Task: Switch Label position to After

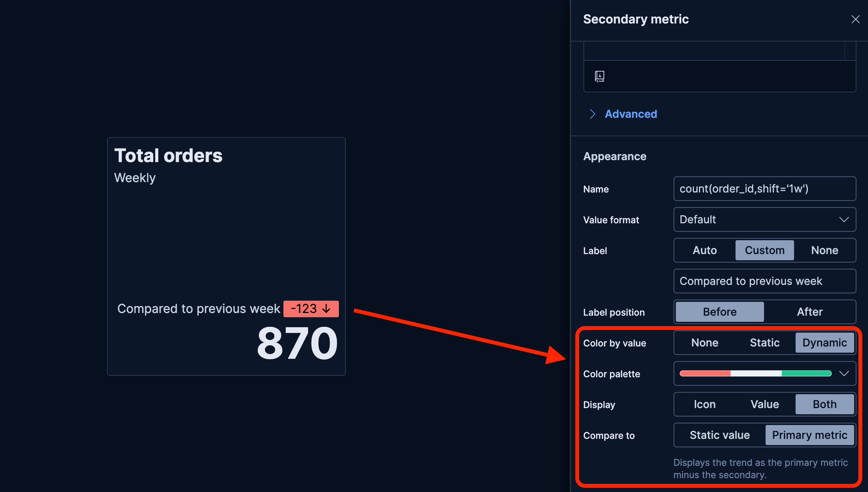Action: [x=809, y=311]
